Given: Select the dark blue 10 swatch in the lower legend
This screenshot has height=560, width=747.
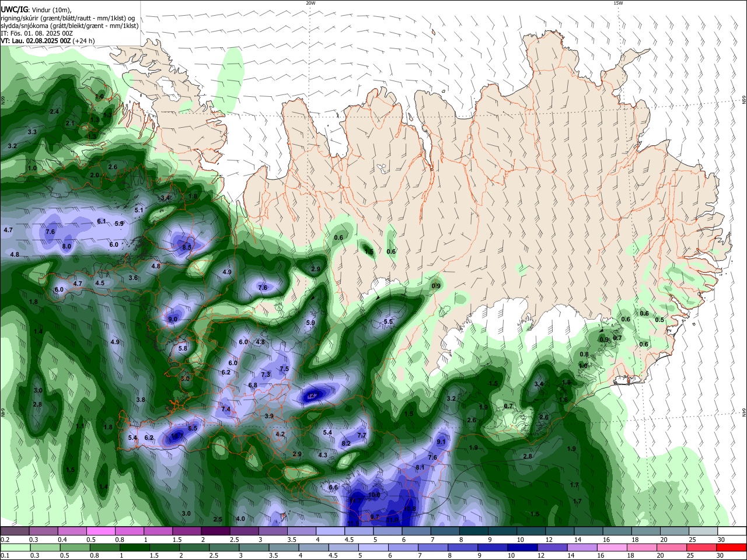Looking at the screenshot, I should (x=521, y=547).
